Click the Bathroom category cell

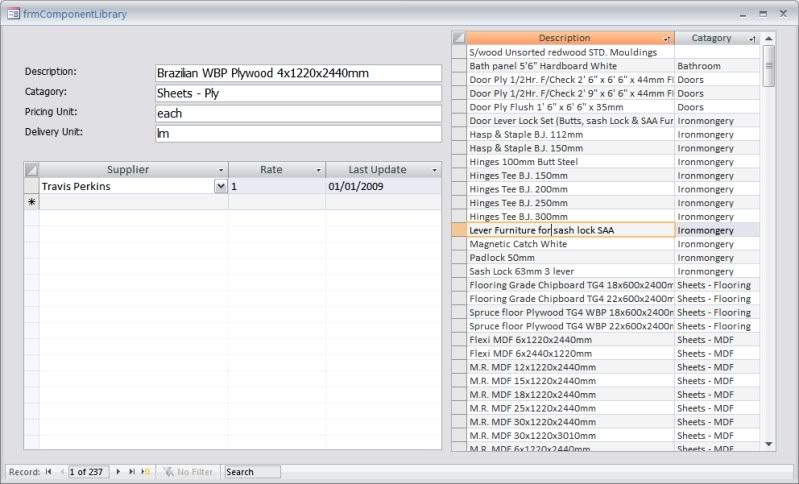point(717,66)
